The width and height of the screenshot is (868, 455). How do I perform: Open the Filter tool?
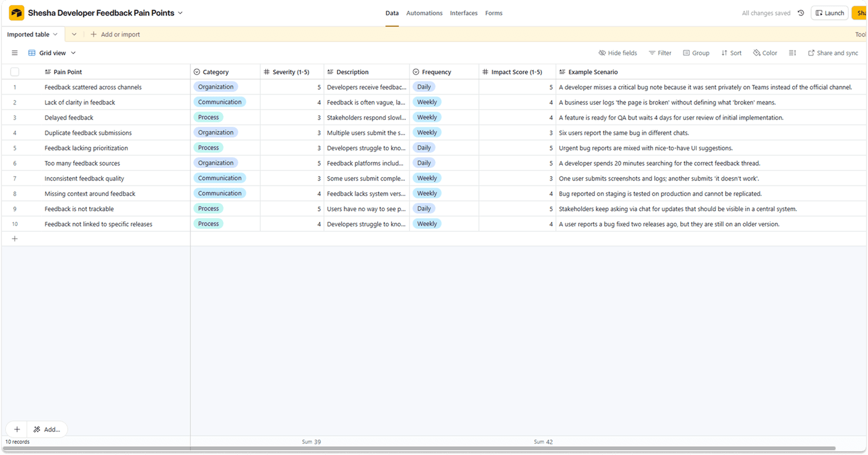[x=660, y=53]
